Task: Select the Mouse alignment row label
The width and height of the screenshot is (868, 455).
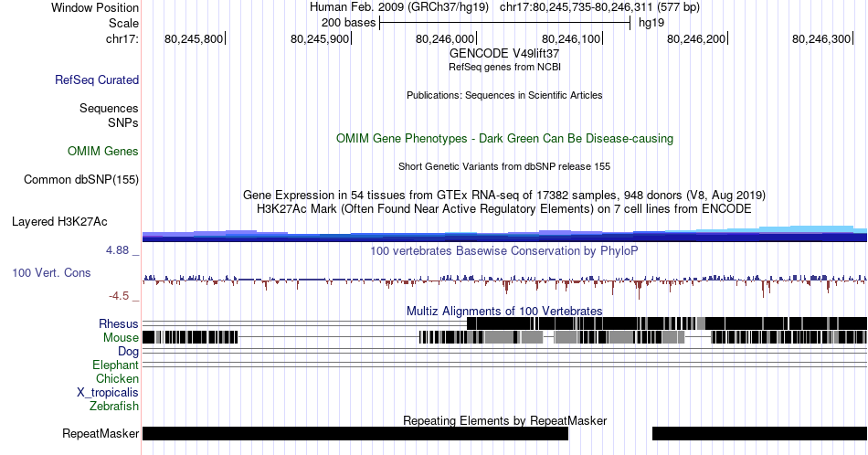Action: tap(121, 338)
